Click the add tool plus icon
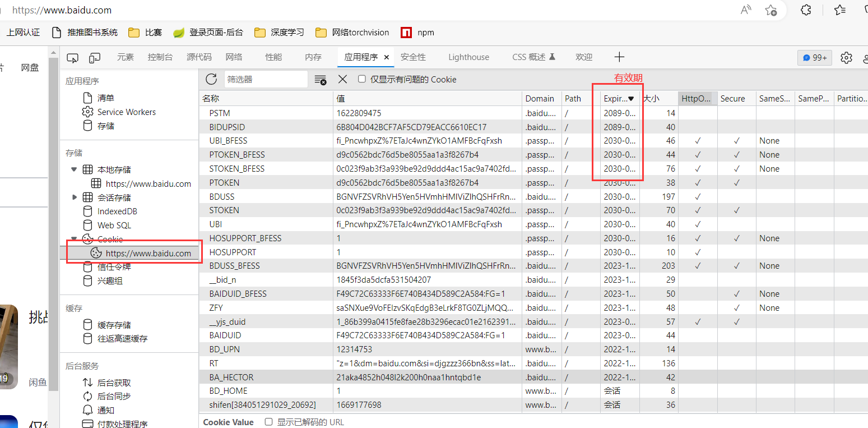The image size is (868, 428). click(619, 57)
